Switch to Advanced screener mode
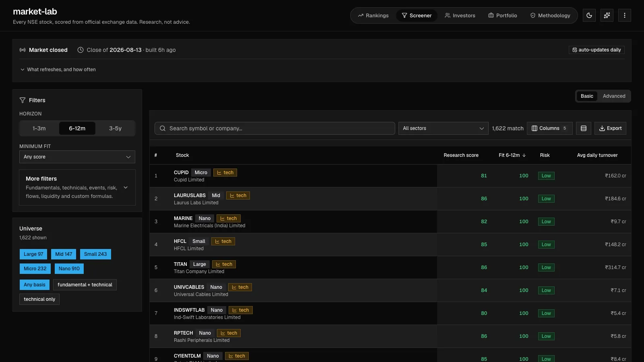 tap(614, 96)
